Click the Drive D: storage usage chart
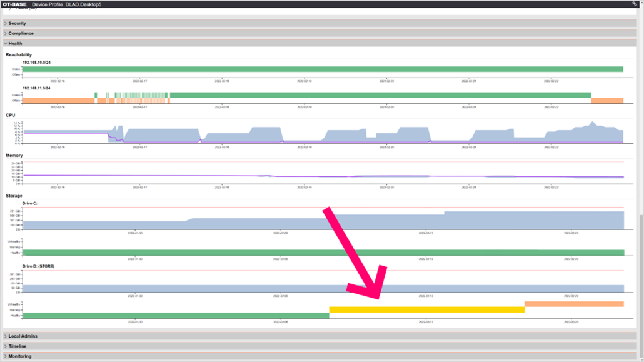The height and width of the screenshot is (362, 644). pyautogui.click(x=323, y=288)
